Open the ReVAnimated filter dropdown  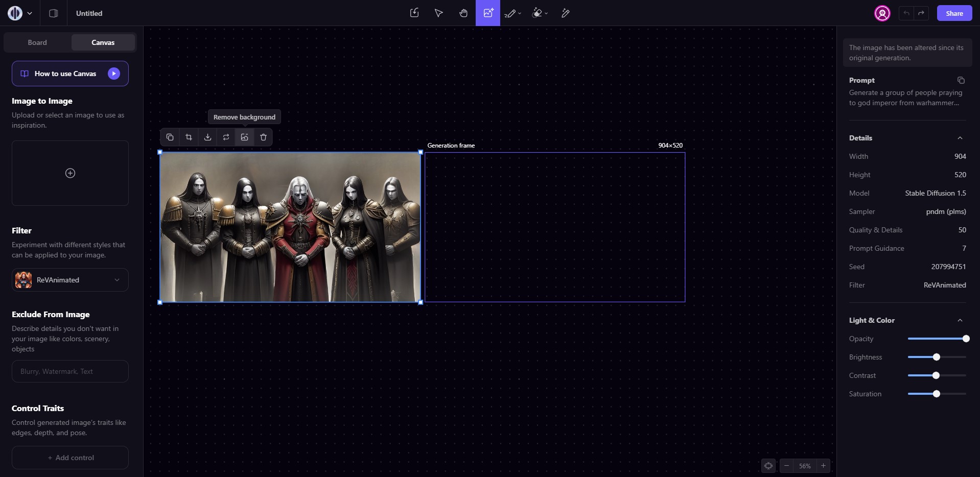[x=70, y=280]
